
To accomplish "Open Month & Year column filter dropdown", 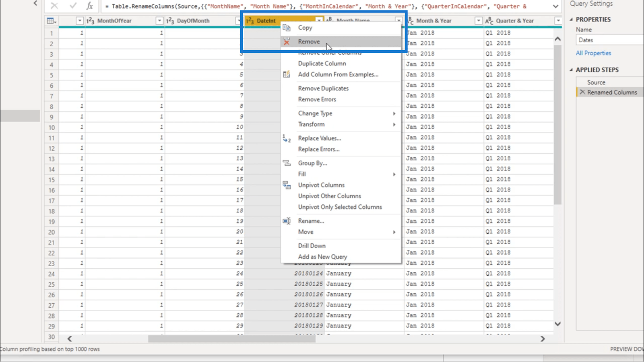I will point(478,21).
